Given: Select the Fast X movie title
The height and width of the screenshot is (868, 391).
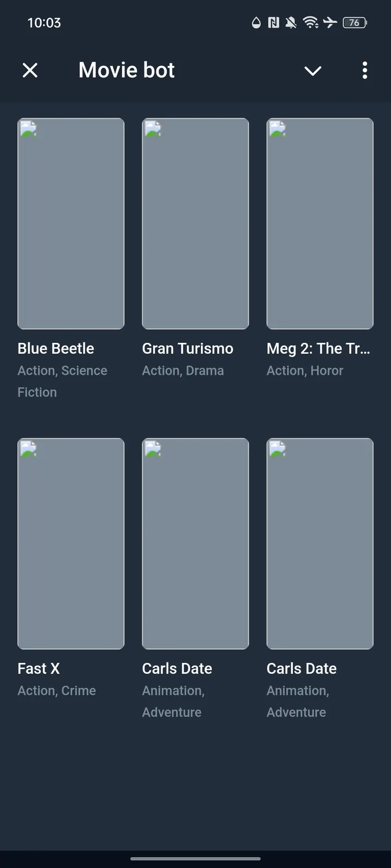Looking at the screenshot, I should [x=39, y=668].
